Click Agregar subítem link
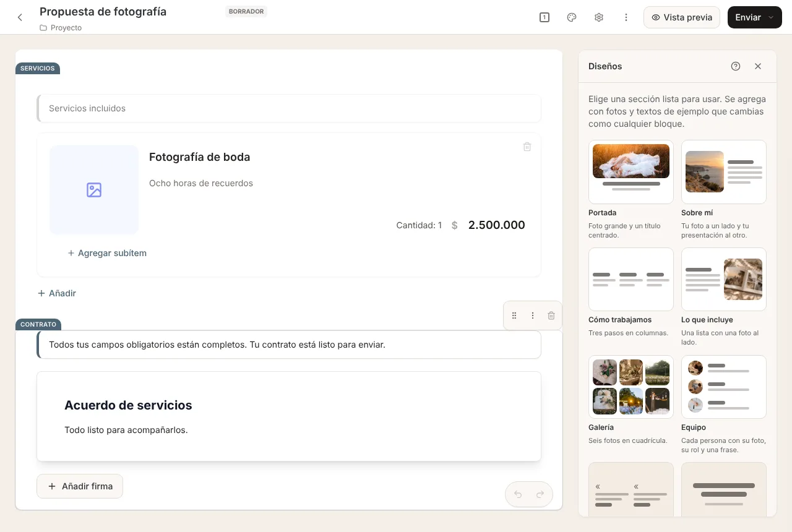Image resolution: width=792 pixels, height=532 pixels. (107, 253)
